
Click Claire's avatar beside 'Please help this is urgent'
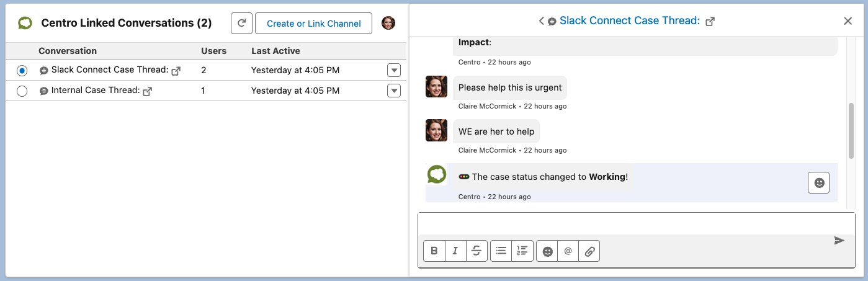click(437, 87)
